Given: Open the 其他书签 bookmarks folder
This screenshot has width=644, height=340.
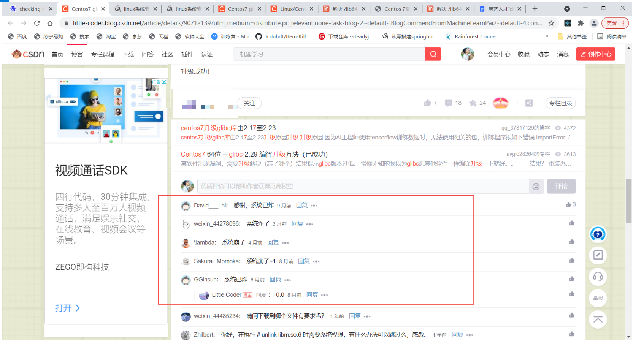Looking at the screenshot, I should tap(572, 36).
